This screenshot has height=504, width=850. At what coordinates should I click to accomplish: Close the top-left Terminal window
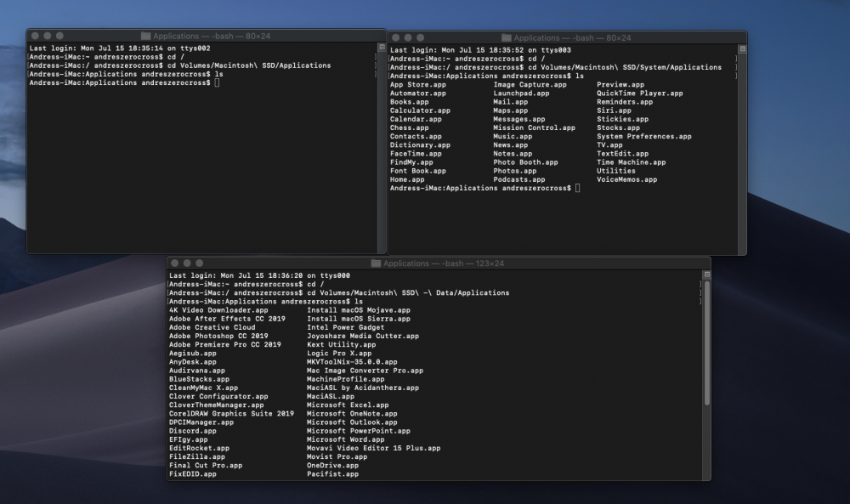(x=35, y=36)
